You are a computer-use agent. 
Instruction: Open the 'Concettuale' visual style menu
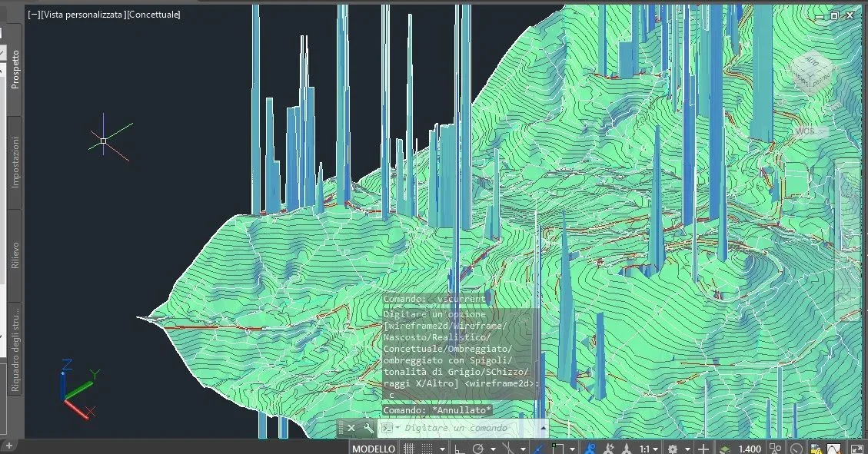tap(153, 15)
